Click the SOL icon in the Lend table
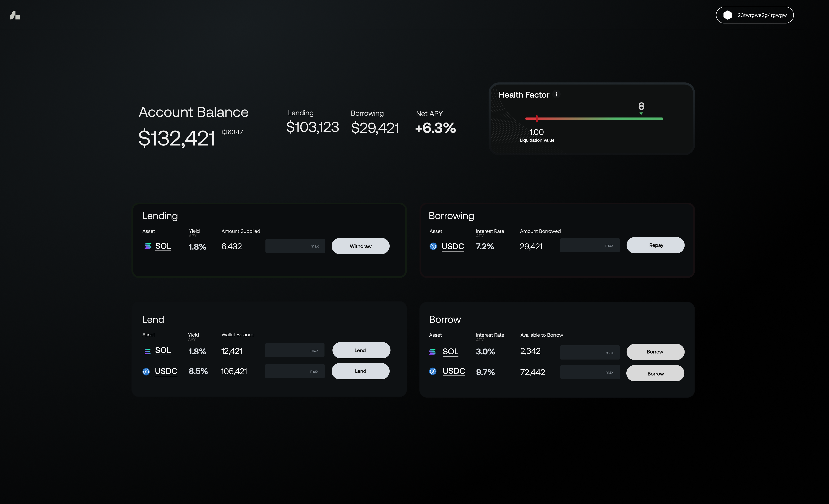This screenshot has width=829, height=504. [147, 351]
